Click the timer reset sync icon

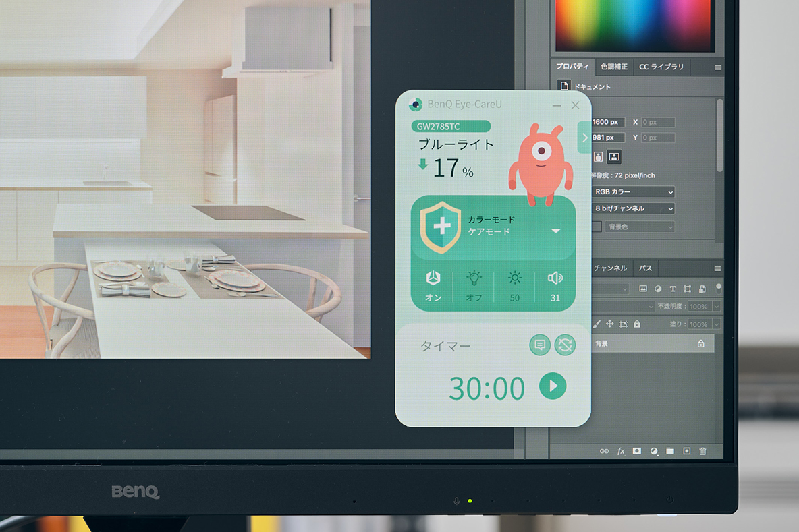pos(565,345)
